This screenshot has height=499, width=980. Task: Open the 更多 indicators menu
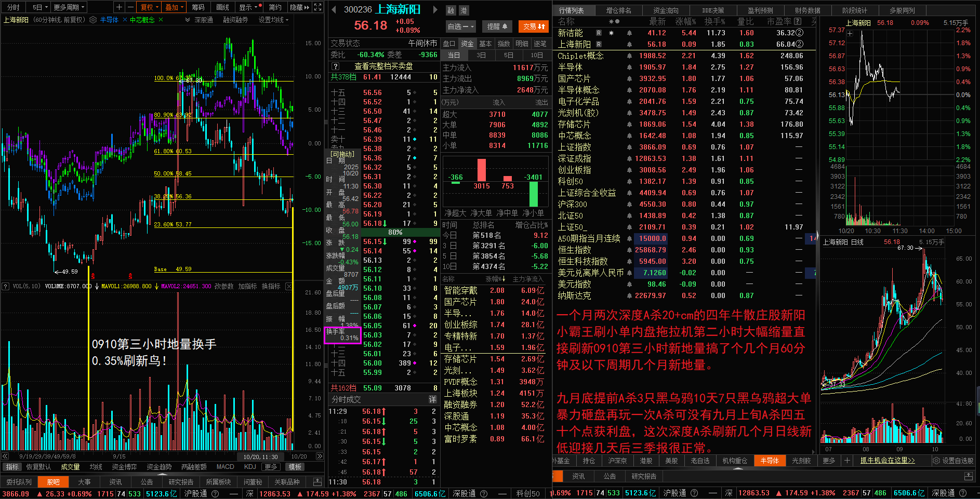click(271, 467)
